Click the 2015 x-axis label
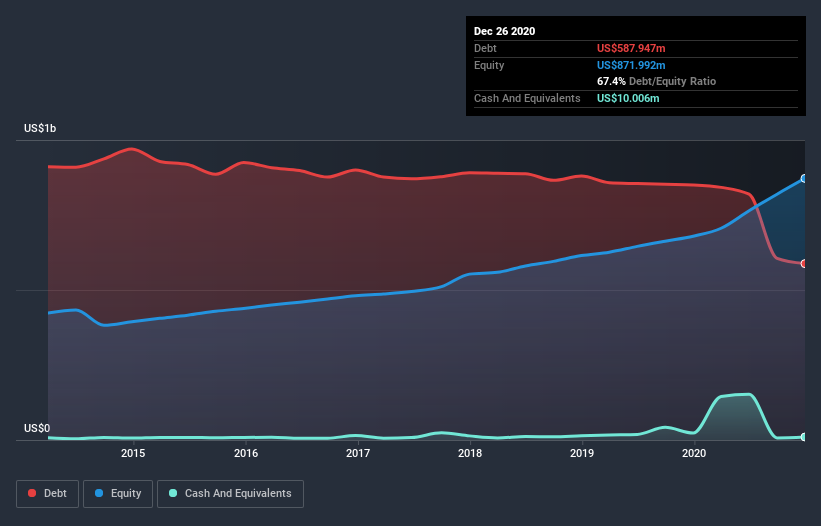Viewport: 821px width, 526px height. (133, 453)
